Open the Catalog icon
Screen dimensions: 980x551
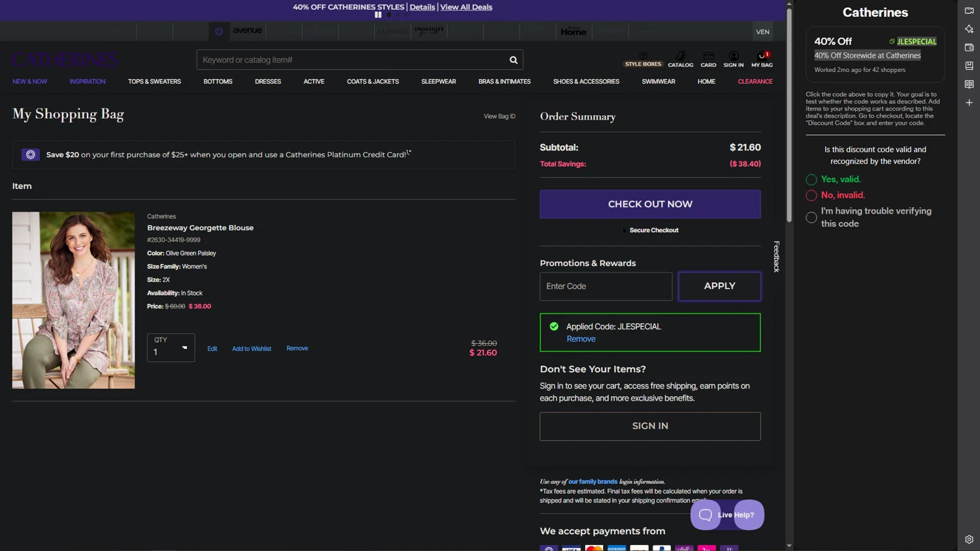pos(680,59)
